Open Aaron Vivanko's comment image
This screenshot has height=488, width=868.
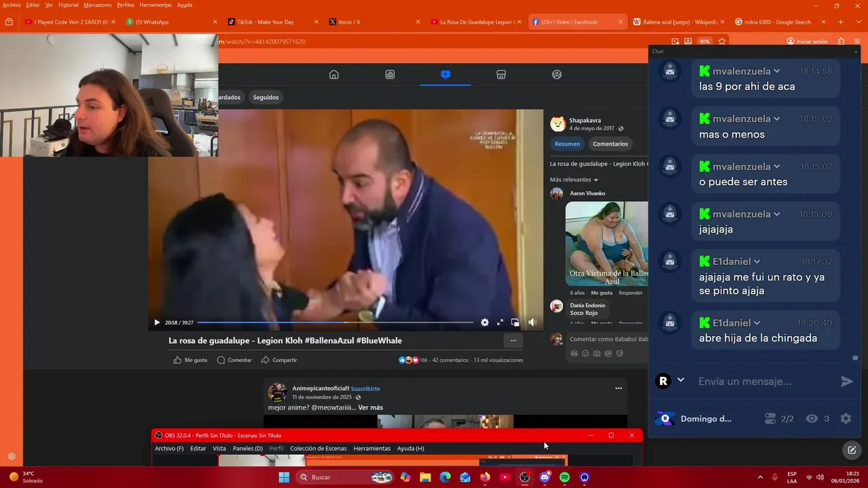(x=607, y=244)
